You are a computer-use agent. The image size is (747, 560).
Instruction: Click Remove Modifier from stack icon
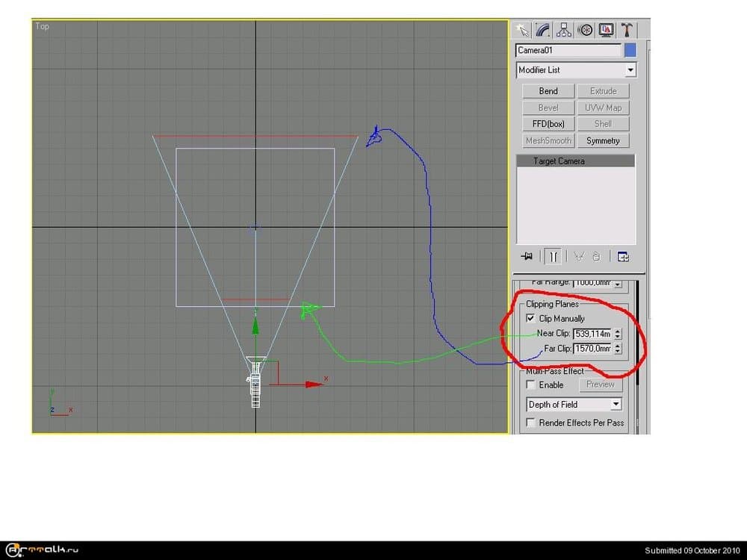596,256
